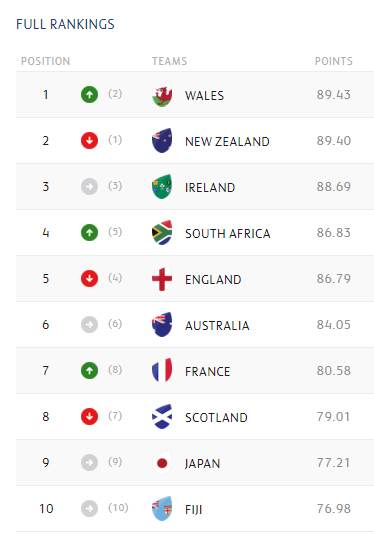Screen dimensions: 374x534
Task: Click green up arrow beside France
Action: (90, 371)
